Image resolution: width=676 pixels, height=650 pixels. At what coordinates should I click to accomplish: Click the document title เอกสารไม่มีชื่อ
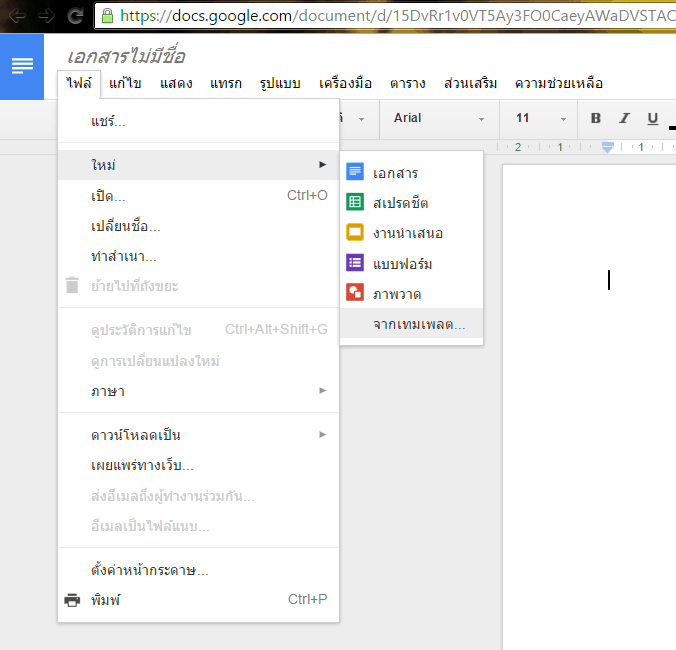(126, 57)
